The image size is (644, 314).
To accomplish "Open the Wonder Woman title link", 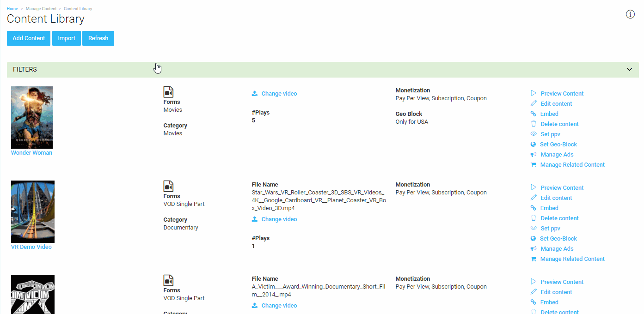I will 31,153.
